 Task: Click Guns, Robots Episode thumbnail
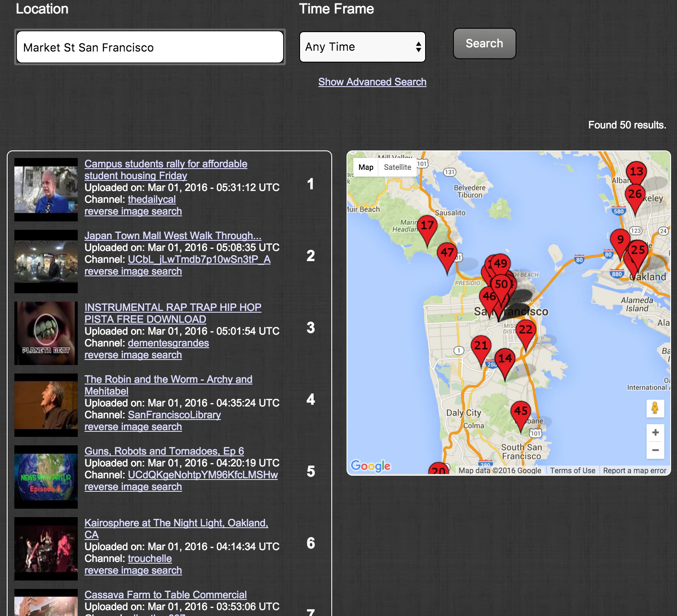click(x=46, y=477)
